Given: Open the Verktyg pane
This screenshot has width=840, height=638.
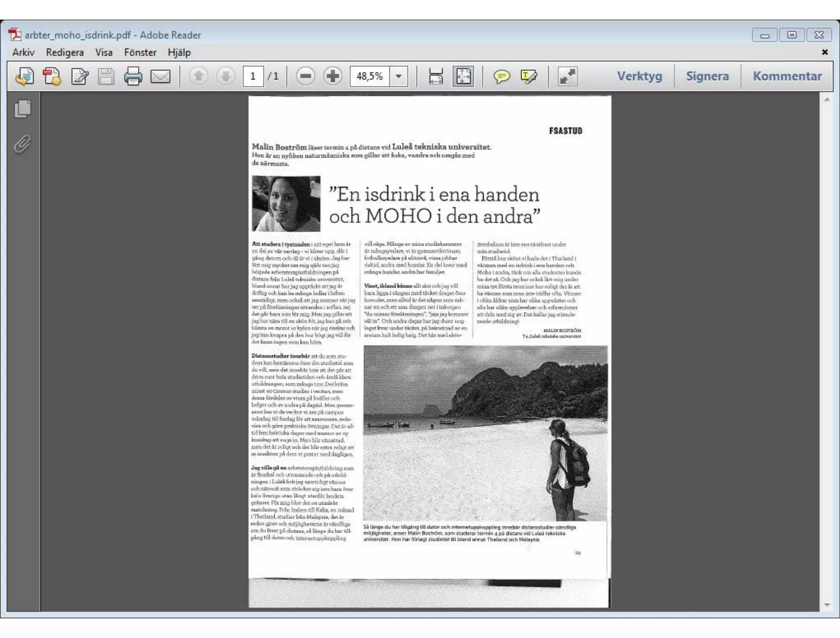Looking at the screenshot, I should [639, 76].
